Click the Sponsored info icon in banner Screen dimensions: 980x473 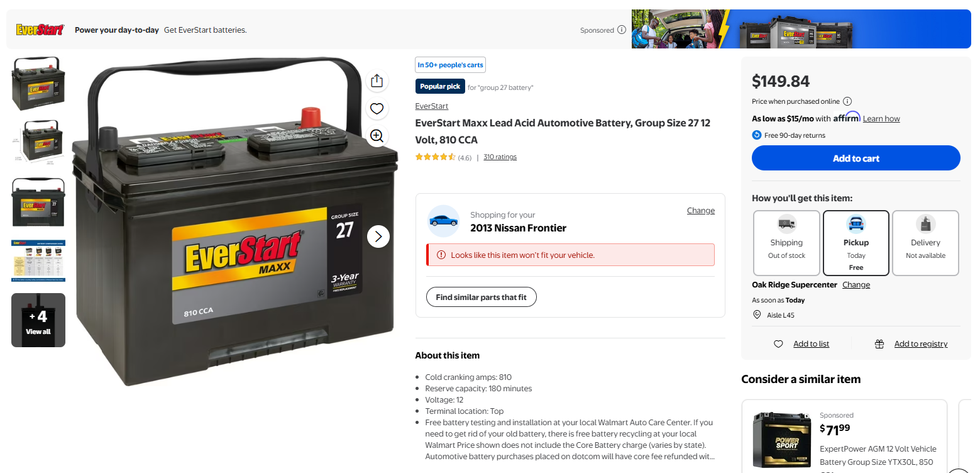tap(621, 30)
